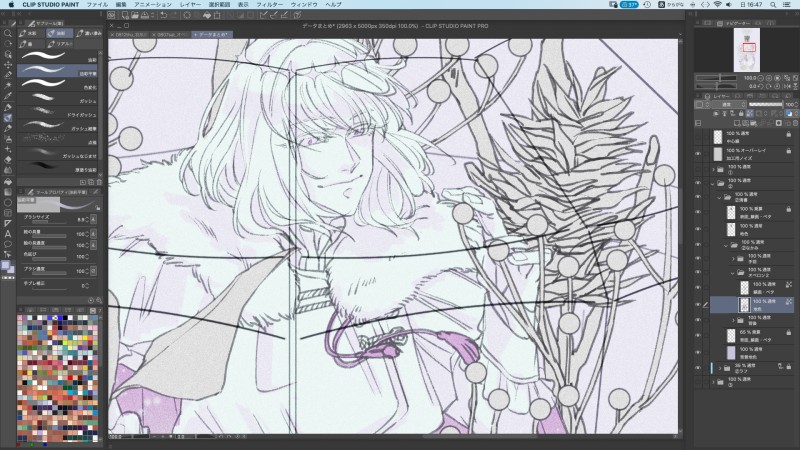Zoom in in Navigator panel

coord(769,78)
